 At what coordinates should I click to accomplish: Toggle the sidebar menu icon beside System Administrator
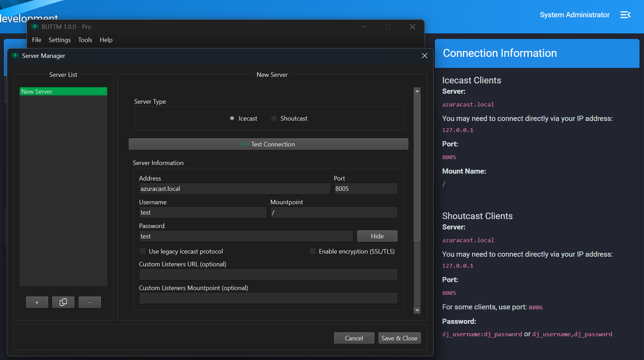click(x=625, y=15)
